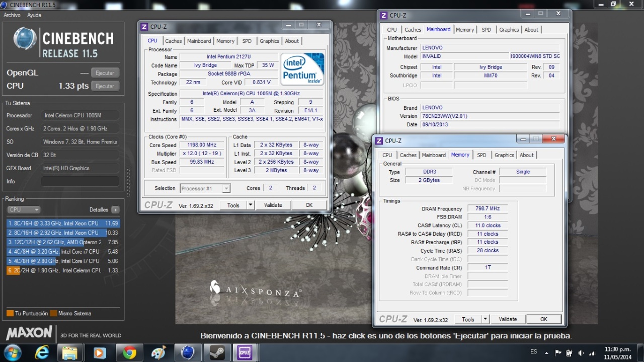Open the Windows Start menu
This screenshot has width=644, height=362.
pos(12,352)
